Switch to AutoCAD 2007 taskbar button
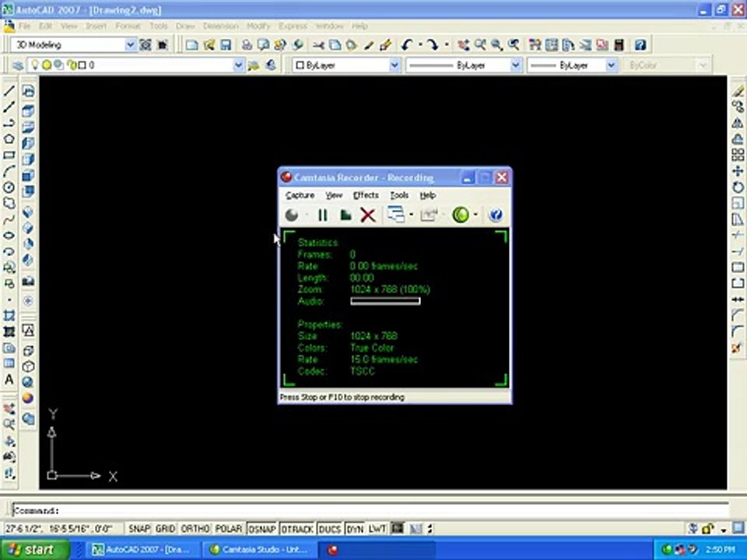Image resolution: width=747 pixels, height=560 pixels. (143, 550)
